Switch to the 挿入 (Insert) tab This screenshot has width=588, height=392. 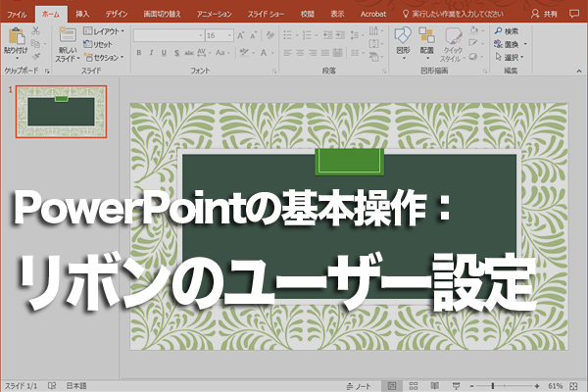[x=82, y=15]
